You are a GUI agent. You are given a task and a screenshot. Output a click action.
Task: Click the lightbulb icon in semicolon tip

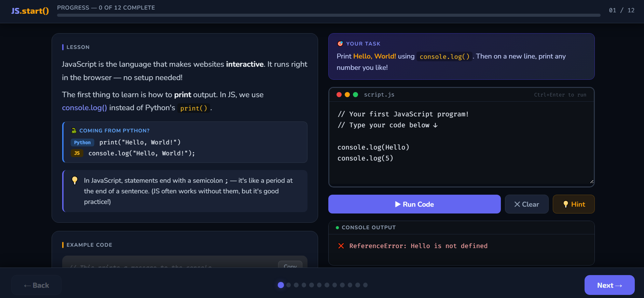coord(75,180)
